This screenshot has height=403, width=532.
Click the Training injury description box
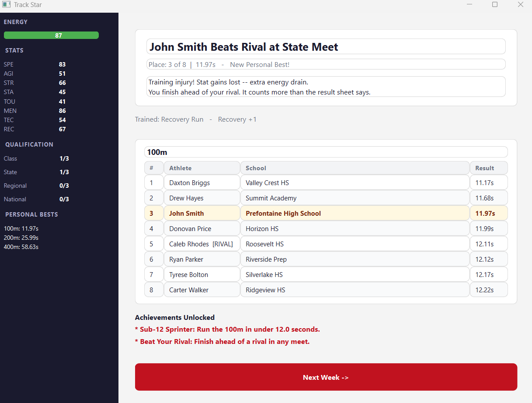click(326, 87)
